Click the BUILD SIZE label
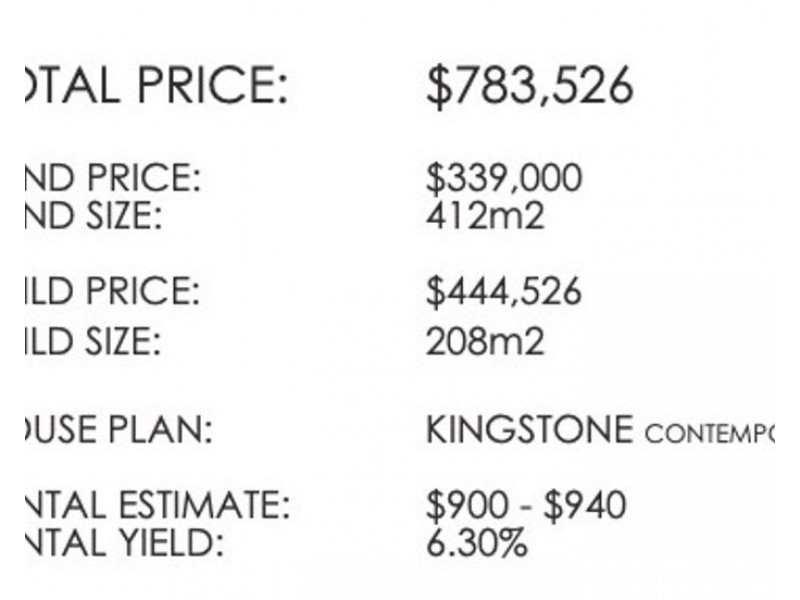Screen dimensions: 800x600 pyautogui.click(x=92, y=343)
